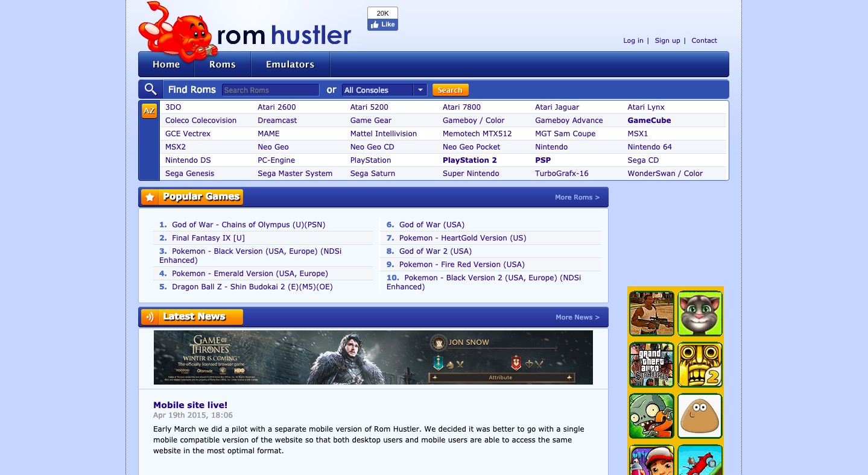Open the Plants vs Zombies 2 game icon
The image size is (868, 475).
point(651,416)
